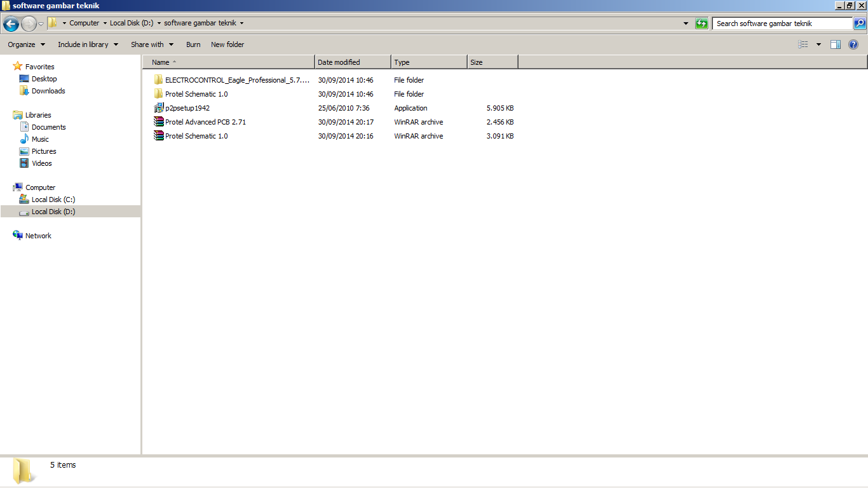Click Protel Advanced PCB 2.71 WinRAR icon
This screenshot has height=488, width=868.
coord(158,122)
